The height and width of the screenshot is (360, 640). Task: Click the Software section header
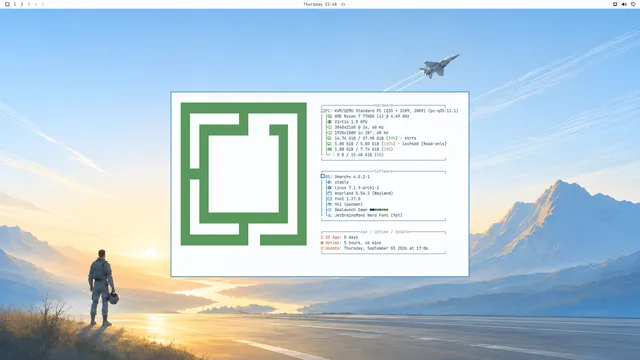click(383, 171)
